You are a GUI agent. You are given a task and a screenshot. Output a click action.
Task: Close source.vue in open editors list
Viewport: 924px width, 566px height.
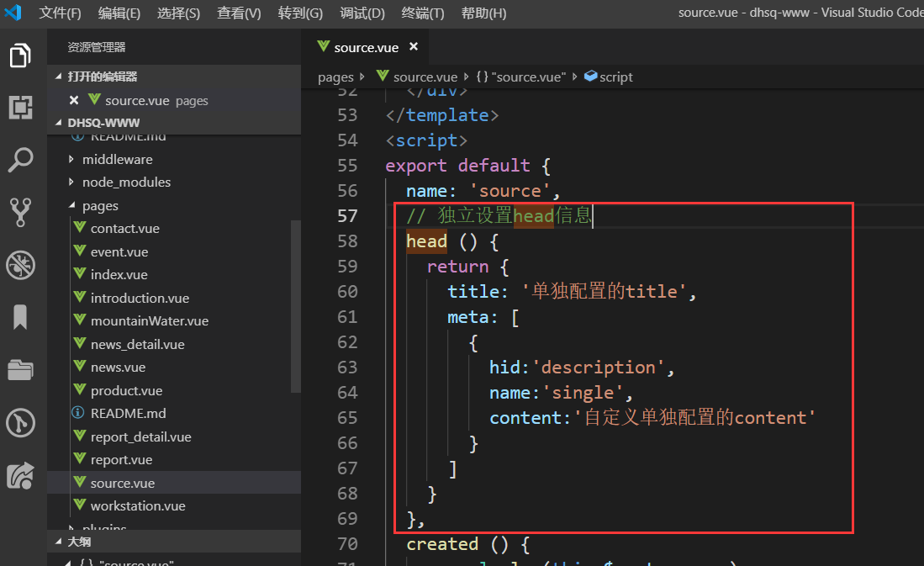(74, 100)
